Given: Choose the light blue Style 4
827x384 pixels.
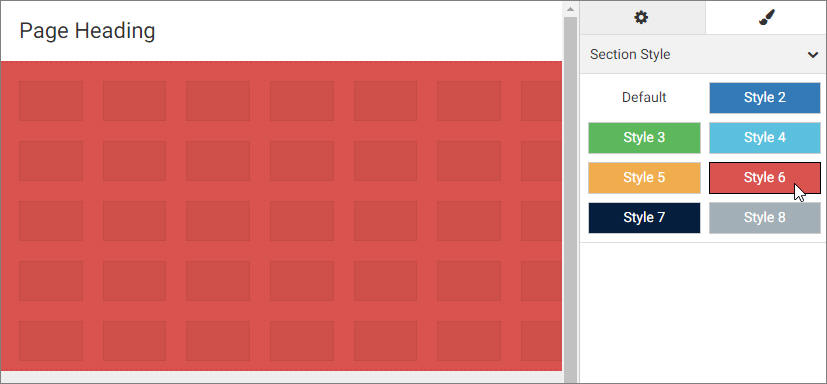Looking at the screenshot, I should (x=765, y=138).
